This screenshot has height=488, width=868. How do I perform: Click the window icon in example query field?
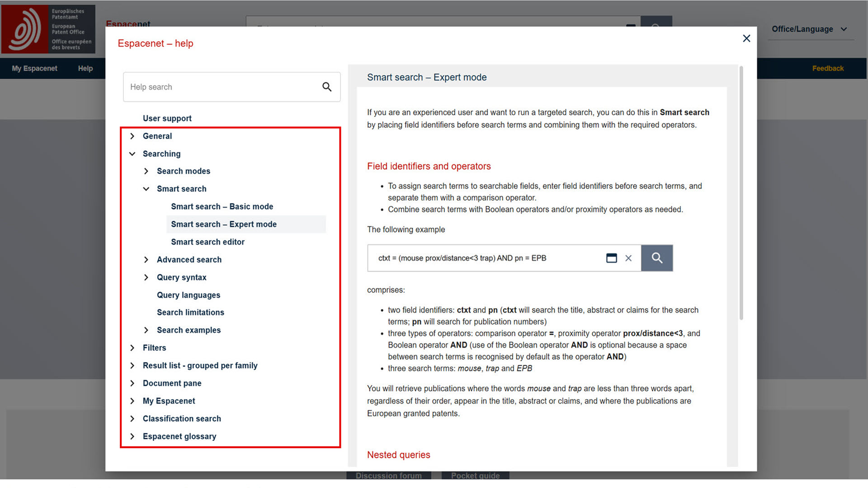tap(611, 258)
